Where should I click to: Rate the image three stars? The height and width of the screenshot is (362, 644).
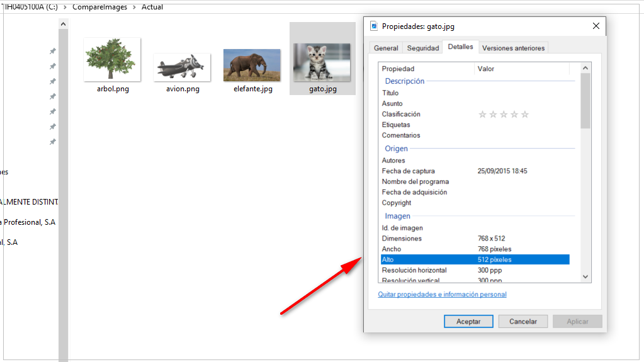(x=504, y=115)
